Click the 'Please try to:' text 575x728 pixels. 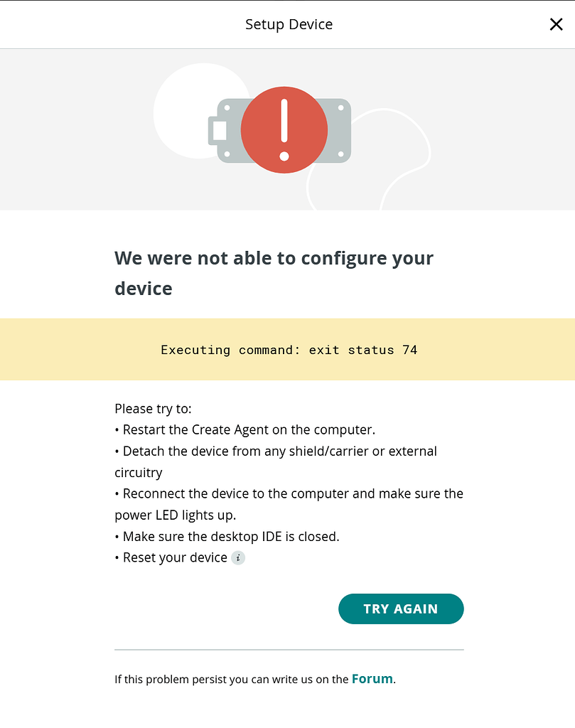[153, 409]
